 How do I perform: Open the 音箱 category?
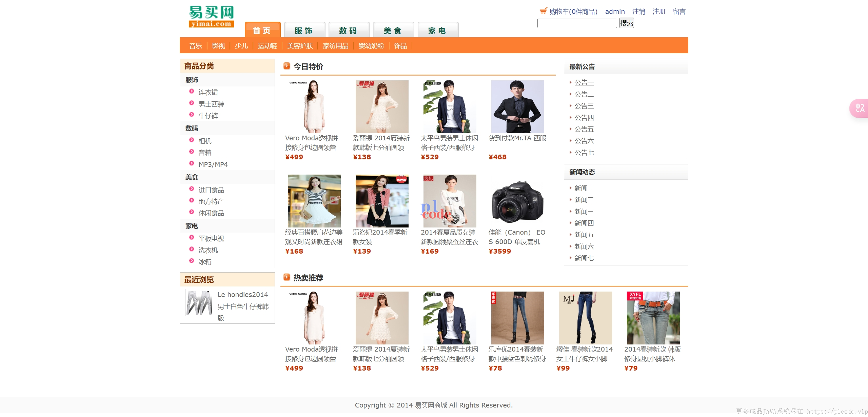tap(205, 153)
